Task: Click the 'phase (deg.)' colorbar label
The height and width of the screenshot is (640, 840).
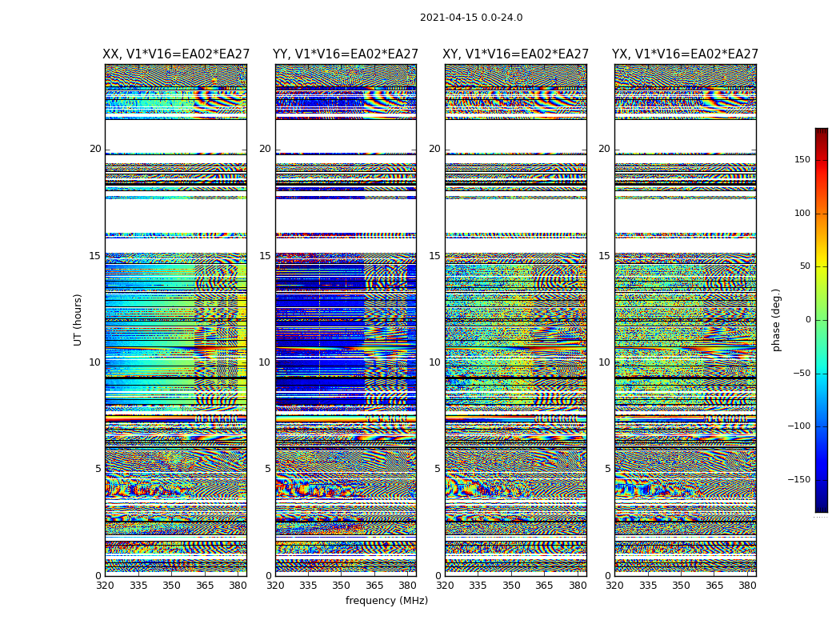Action: [x=776, y=319]
